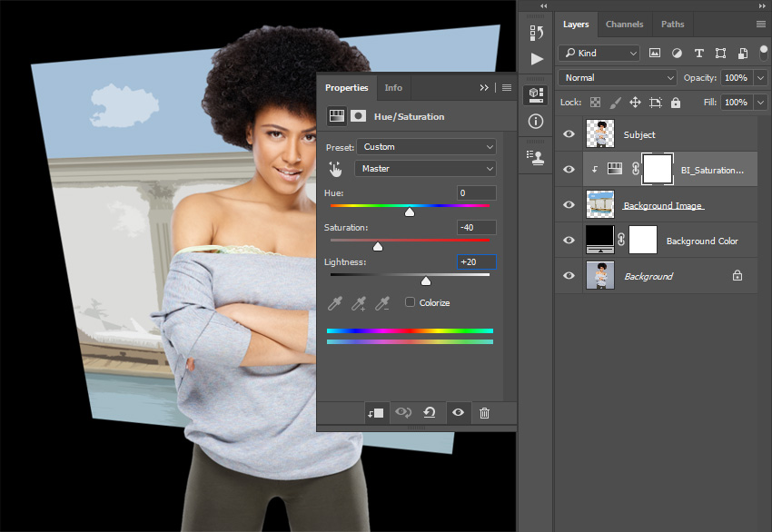The height and width of the screenshot is (532, 772).
Task: Open the Normal blend mode dropdown
Action: point(619,78)
